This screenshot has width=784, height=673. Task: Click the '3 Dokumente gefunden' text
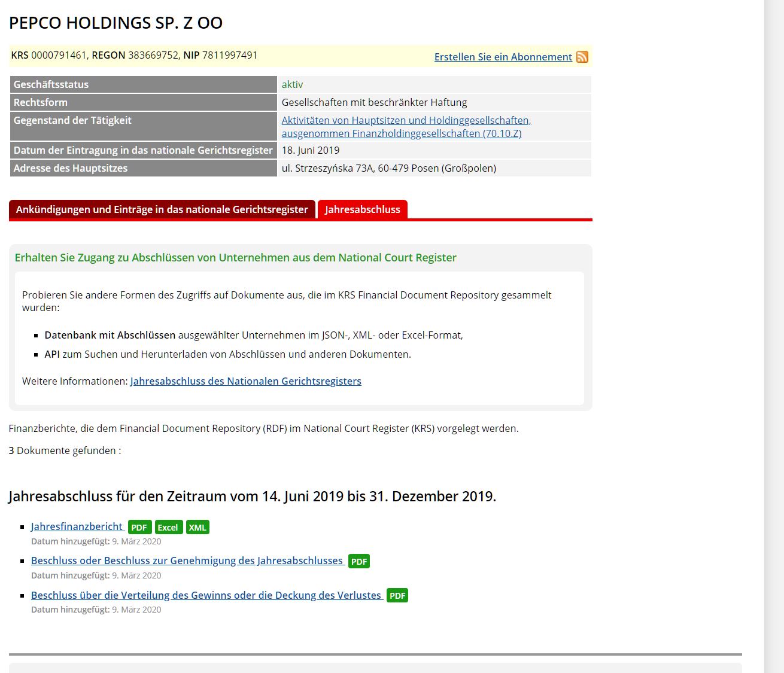65,450
